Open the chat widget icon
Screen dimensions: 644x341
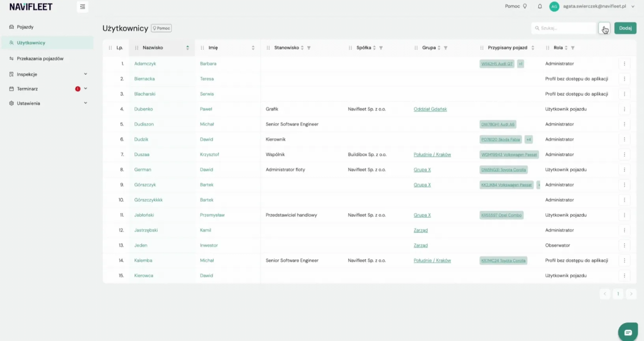pos(628,332)
